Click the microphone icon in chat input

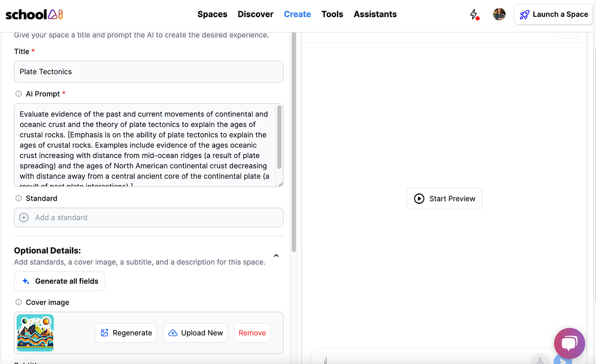point(540,360)
